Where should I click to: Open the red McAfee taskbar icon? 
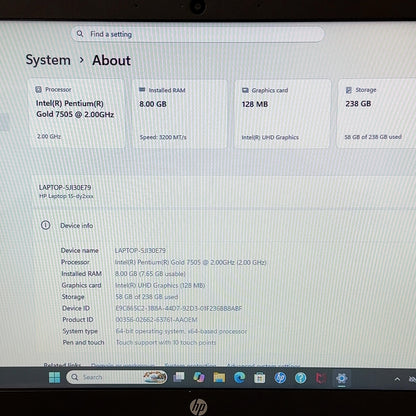coord(321,378)
